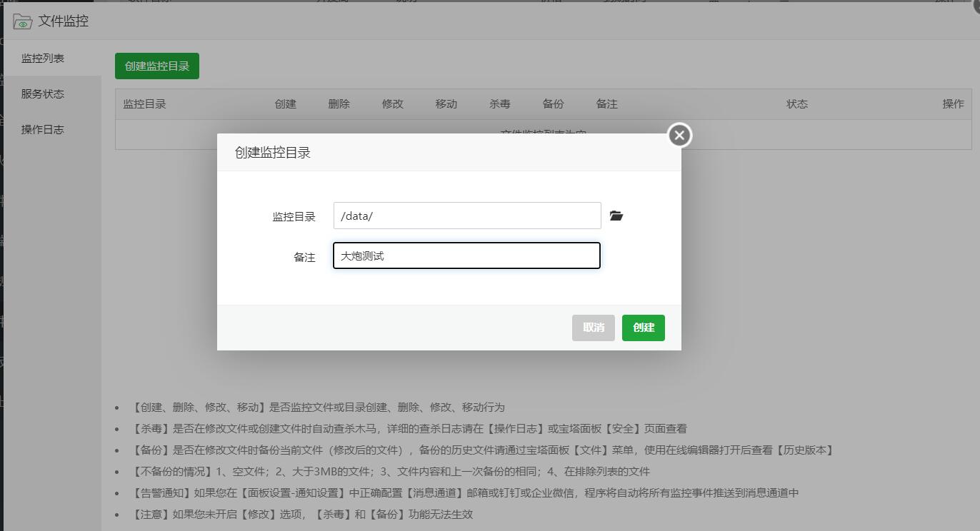Image resolution: width=980 pixels, height=531 pixels.
Task: Click the 移动 column header
Action: pos(446,103)
